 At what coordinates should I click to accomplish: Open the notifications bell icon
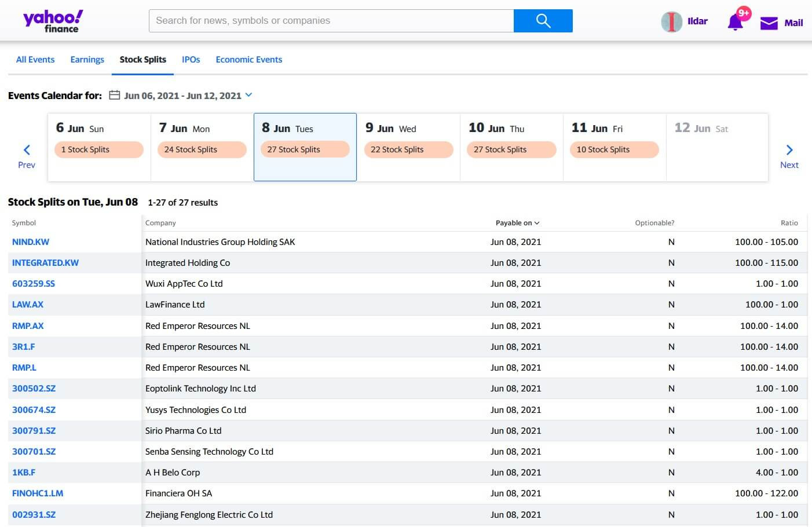click(736, 22)
